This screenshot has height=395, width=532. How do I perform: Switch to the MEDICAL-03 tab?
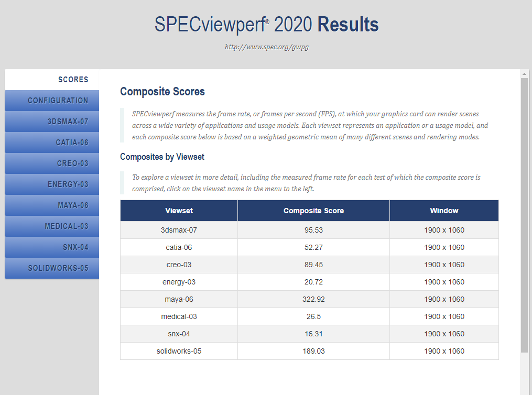(52, 226)
